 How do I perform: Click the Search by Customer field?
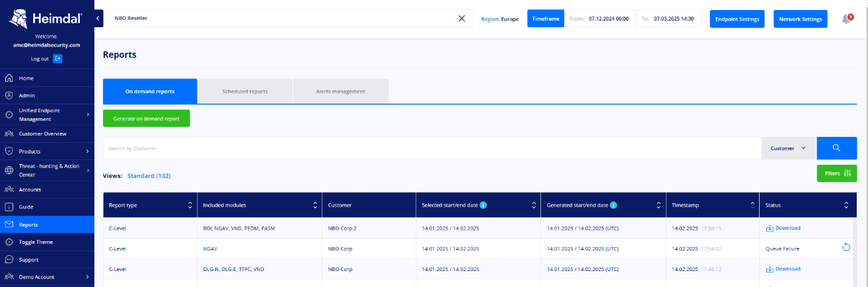tap(432, 148)
